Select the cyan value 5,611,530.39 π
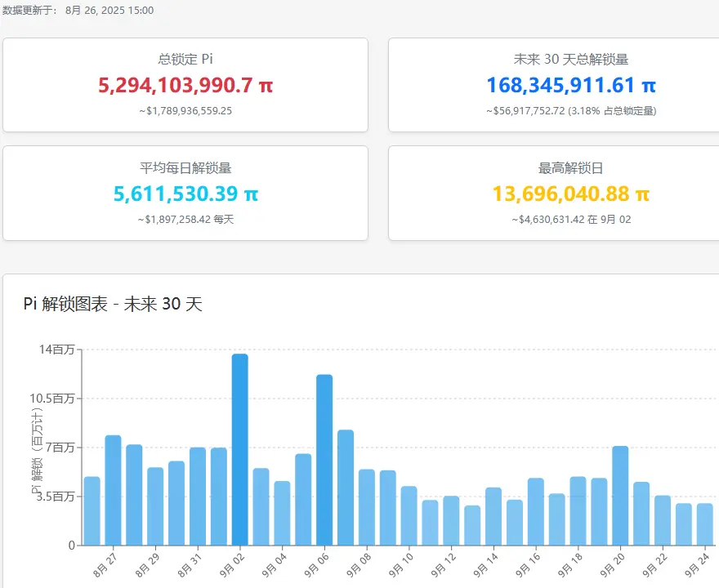Image resolution: width=719 pixels, height=588 pixels. click(x=185, y=194)
